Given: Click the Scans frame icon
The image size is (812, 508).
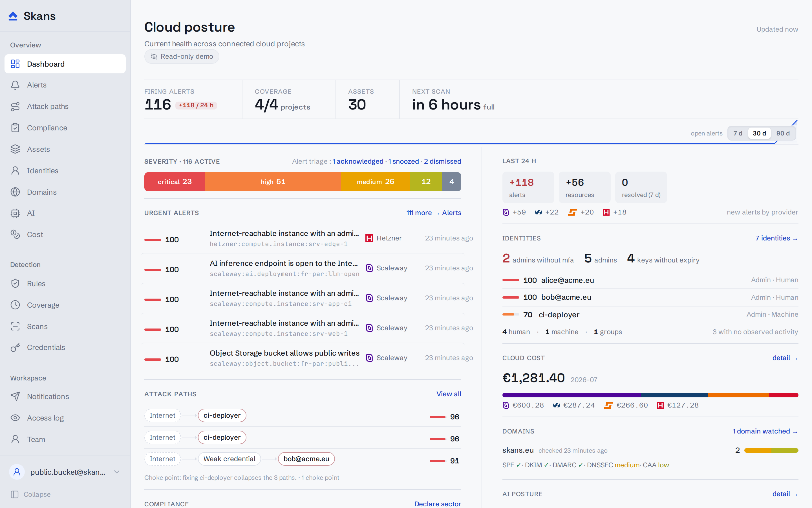Looking at the screenshot, I should (x=15, y=326).
